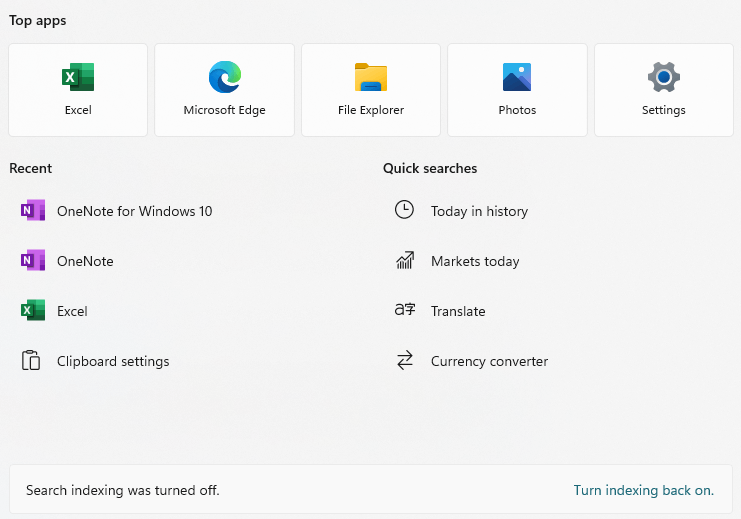Screen dimensions: 741x519
Task: Click the 'Microsoft Edge' tile label
Action: (x=224, y=110)
